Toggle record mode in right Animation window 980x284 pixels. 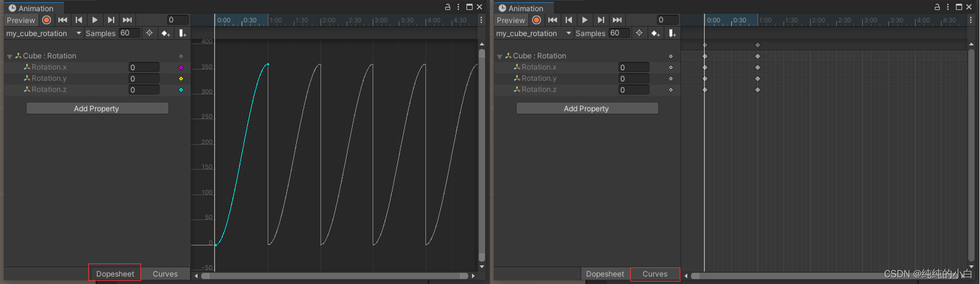point(537,20)
